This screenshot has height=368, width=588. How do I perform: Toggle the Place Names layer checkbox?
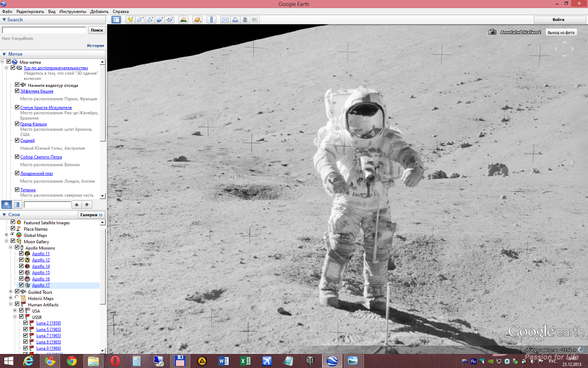coord(13,229)
